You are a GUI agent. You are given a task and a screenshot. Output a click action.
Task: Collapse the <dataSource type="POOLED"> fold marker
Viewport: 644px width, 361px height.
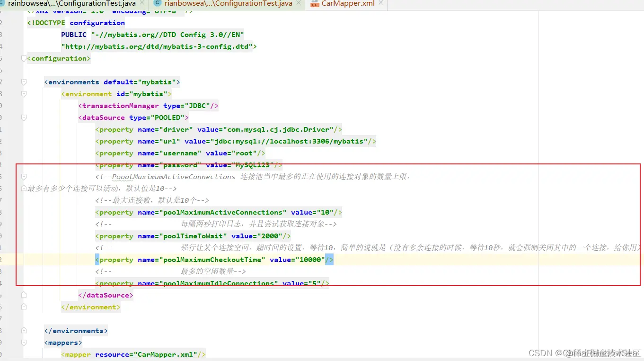click(x=24, y=117)
